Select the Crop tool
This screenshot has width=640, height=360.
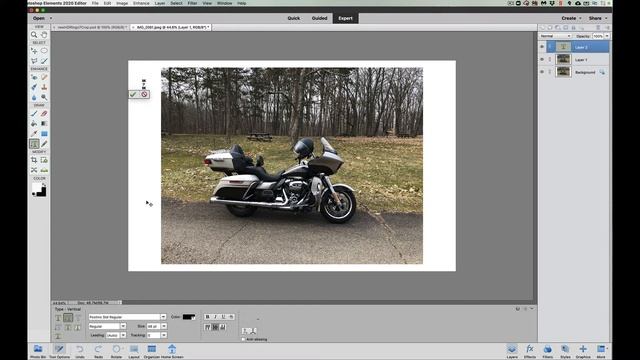(34, 160)
